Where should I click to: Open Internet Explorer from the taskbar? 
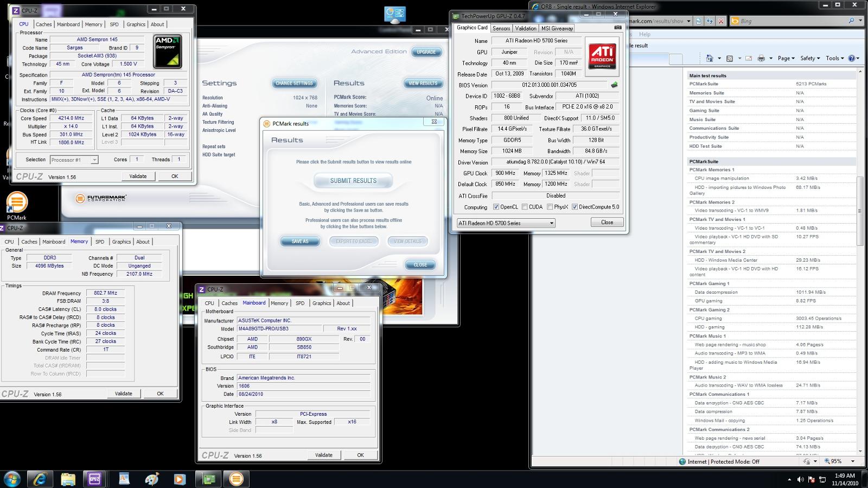point(40,479)
